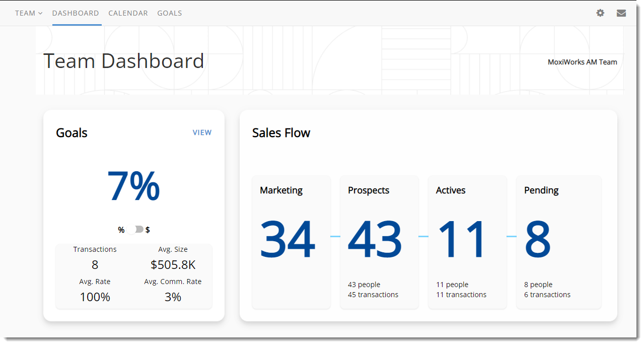Click the 7% goal progress number
The height and width of the screenshot is (345, 644).
point(133,186)
